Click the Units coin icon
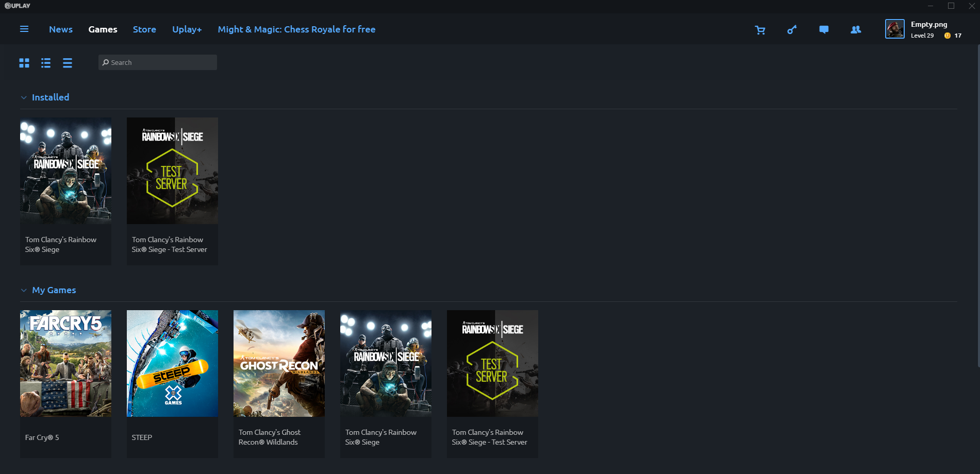The width and height of the screenshot is (980, 474). pyautogui.click(x=948, y=36)
